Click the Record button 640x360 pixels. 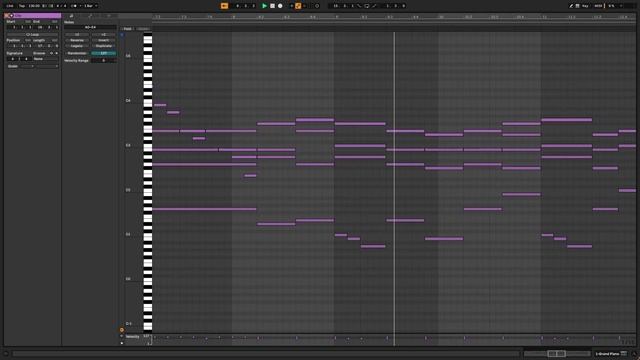280,6
